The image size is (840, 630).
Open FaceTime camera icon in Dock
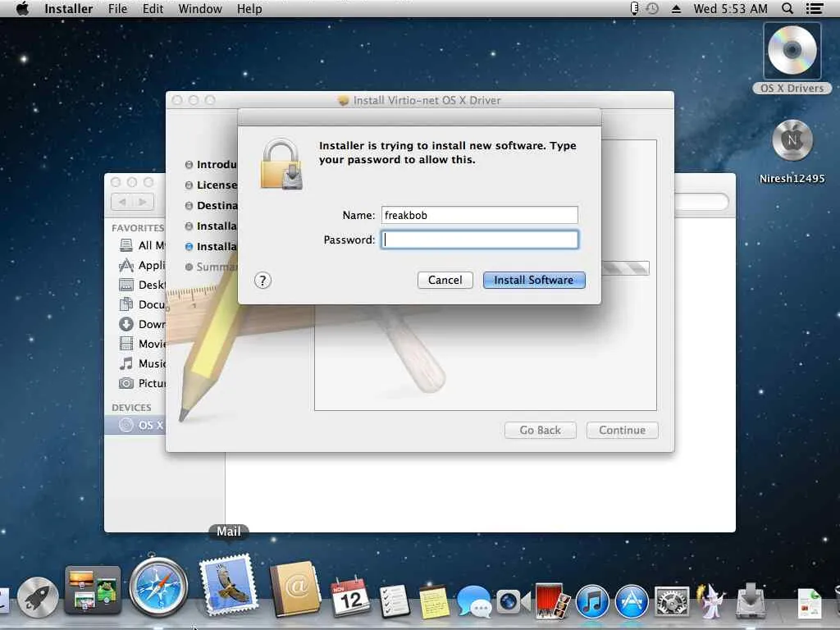(512, 601)
